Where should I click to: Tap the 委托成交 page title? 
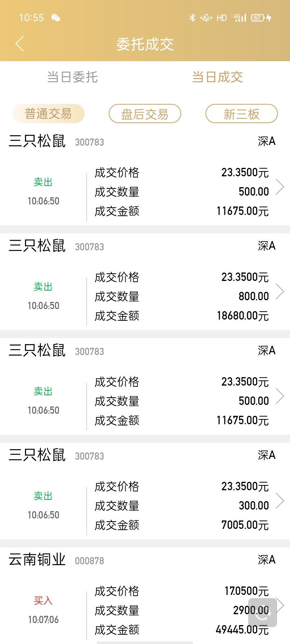[x=145, y=44]
